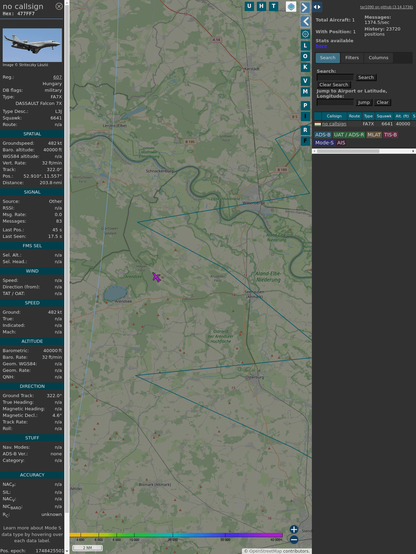Click the altitude color legend bar
The width and height of the screenshot is (416, 554).
point(176,535)
